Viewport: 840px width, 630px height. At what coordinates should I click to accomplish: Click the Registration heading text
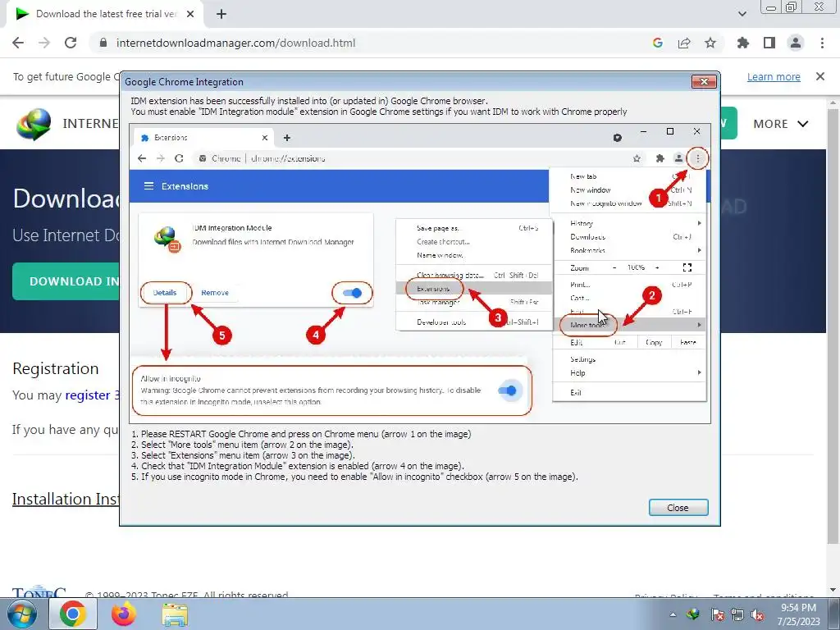click(56, 368)
